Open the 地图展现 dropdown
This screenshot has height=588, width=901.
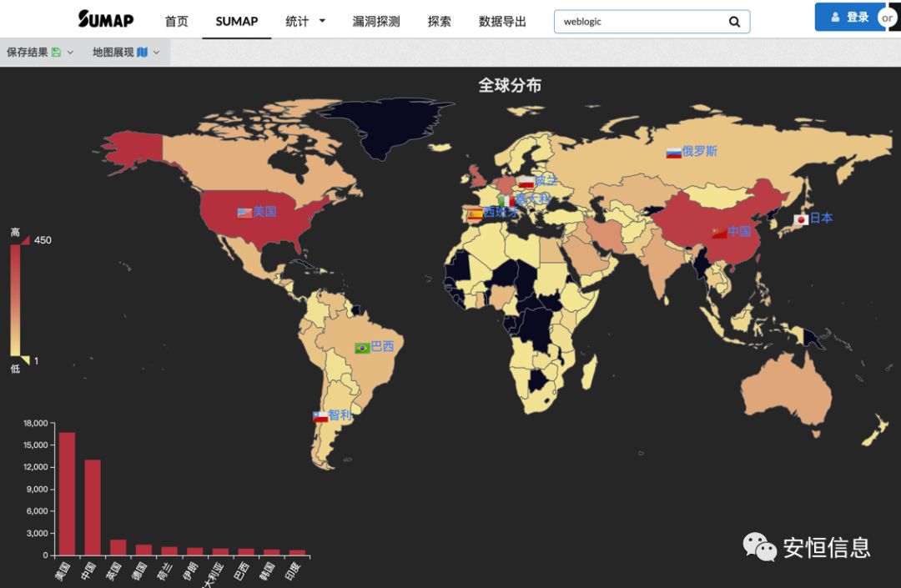click(x=126, y=53)
